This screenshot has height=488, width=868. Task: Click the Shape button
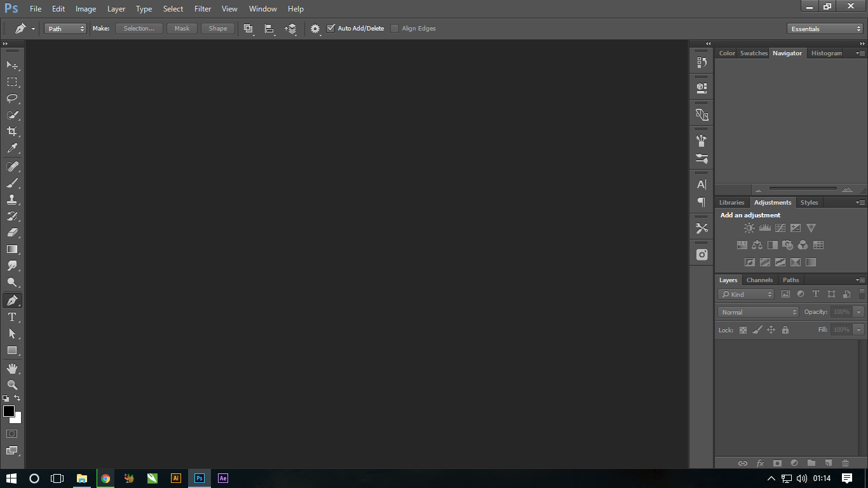point(218,29)
